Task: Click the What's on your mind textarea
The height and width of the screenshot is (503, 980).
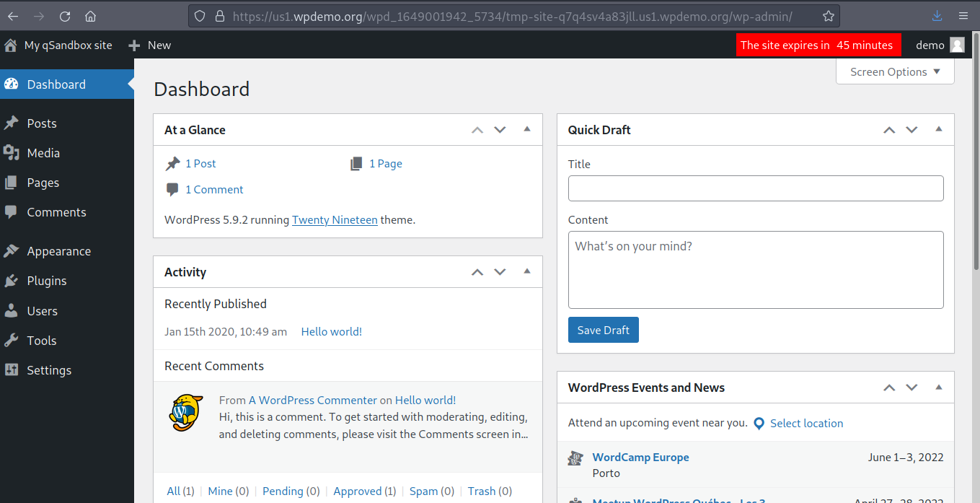Action: coord(756,270)
